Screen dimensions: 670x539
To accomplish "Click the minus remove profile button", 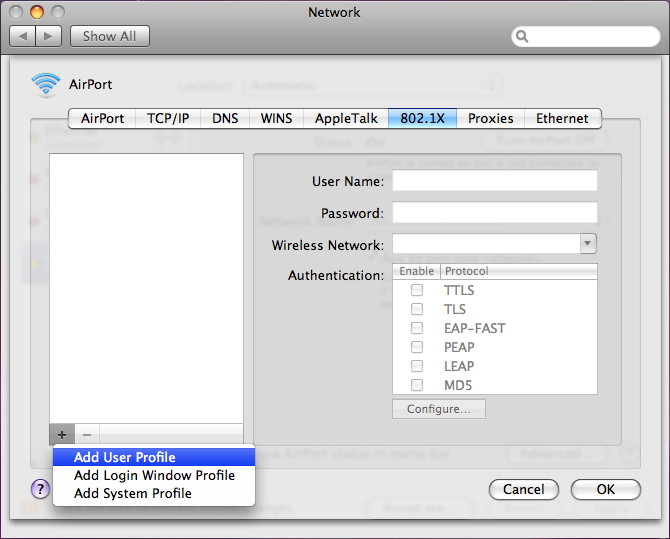I will click(87, 435).
